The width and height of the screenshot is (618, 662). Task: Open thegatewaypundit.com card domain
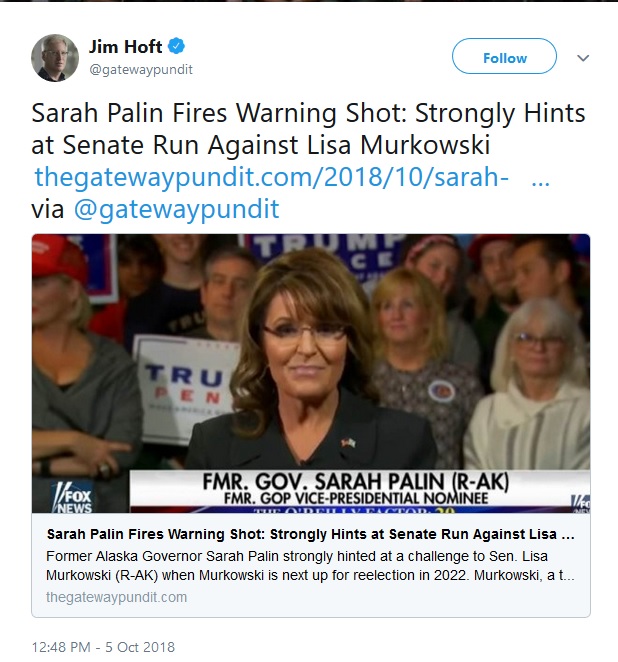[x=116, y=597]
